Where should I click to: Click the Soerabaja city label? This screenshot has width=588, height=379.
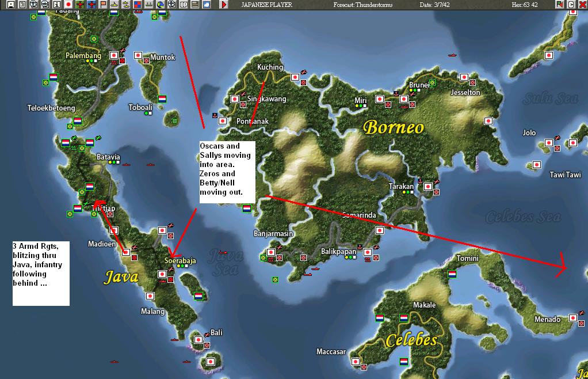pos(180,260)
